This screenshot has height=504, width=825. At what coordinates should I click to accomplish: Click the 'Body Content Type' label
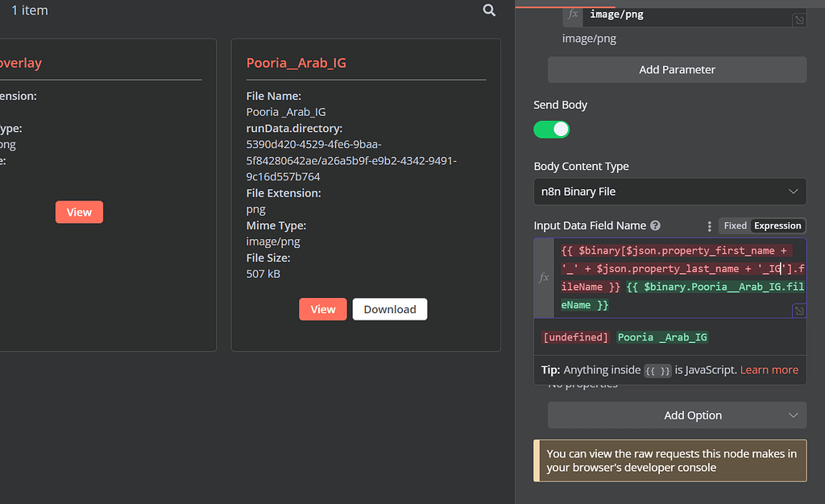coord(581,166)
